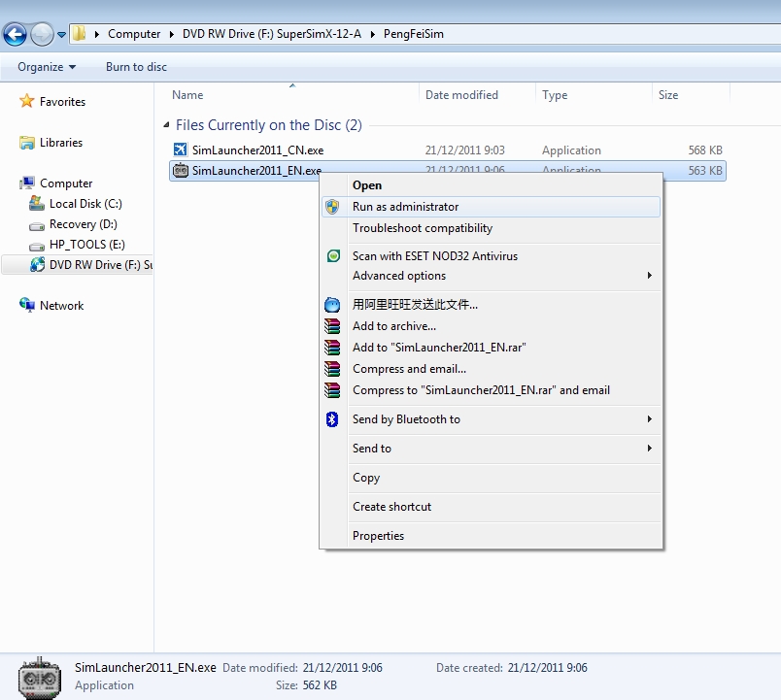Sort files by the Type column header
The width and height of the screenshot is (781, 700).
[x=555, y=94]
